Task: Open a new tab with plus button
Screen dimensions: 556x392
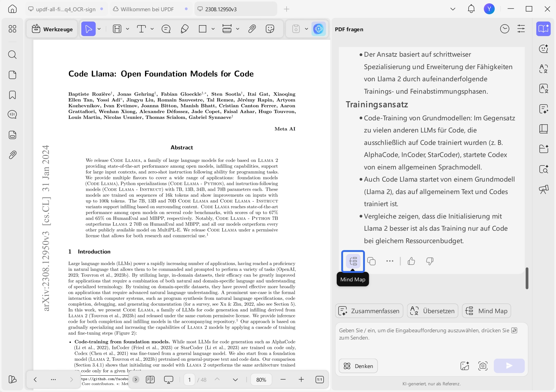Action: (286, 9)
